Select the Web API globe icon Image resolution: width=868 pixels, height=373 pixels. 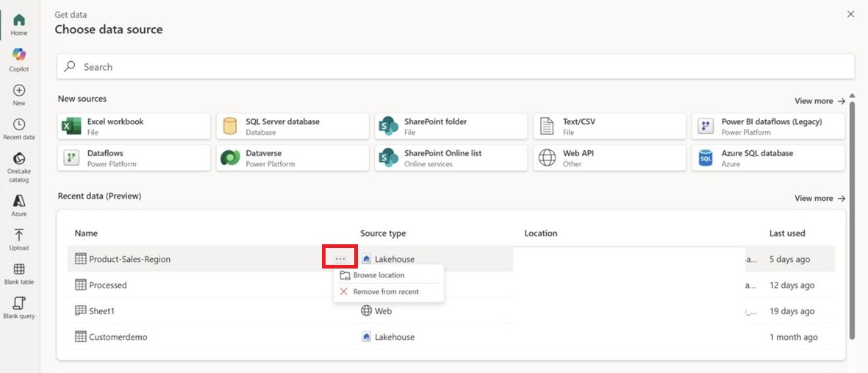[547, 158]
